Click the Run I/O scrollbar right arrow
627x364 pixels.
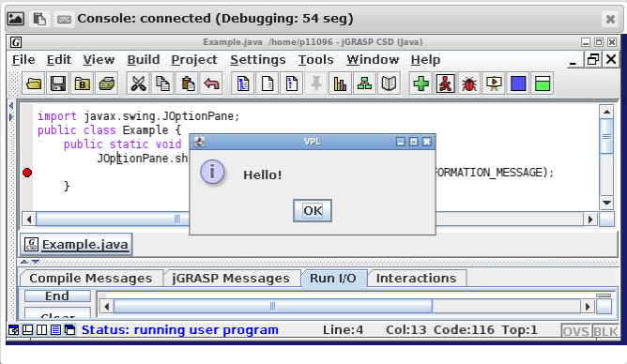click(587, 307)
